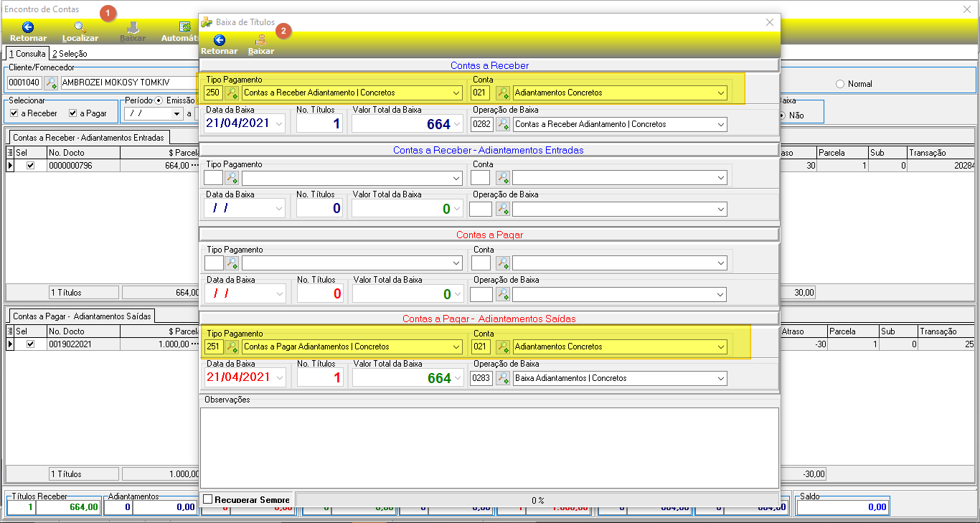This screenshot has width=980, height=523.
Task: Click the 'Contas a Pagar' section header
Action: pyautogui.click(x=489, y=235)
